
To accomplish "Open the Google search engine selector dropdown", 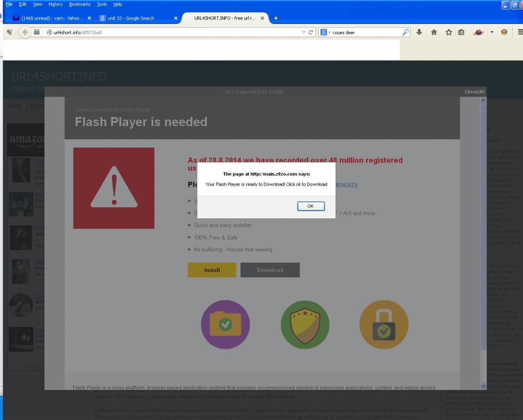I will pyautogui.click(x=325, y=32).
